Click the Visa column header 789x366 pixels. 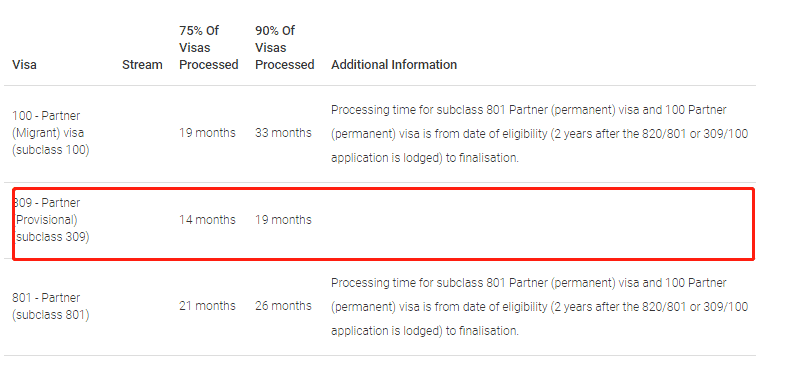click(x=24, y=65)
